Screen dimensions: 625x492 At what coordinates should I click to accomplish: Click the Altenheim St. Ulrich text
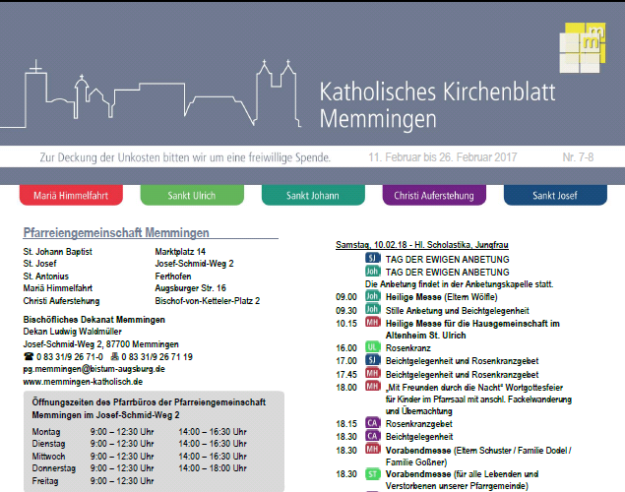426,335
